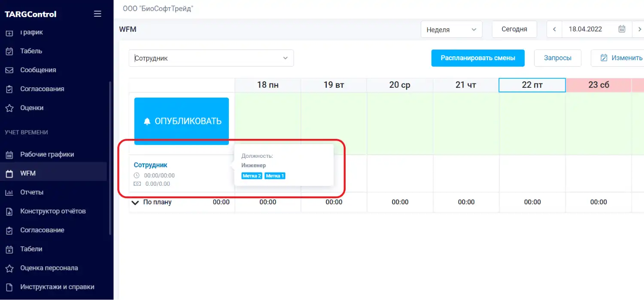Viewport: 644px width, 301px height.
Task: Open Сообщения in sidebar
Action: point(38,70)
